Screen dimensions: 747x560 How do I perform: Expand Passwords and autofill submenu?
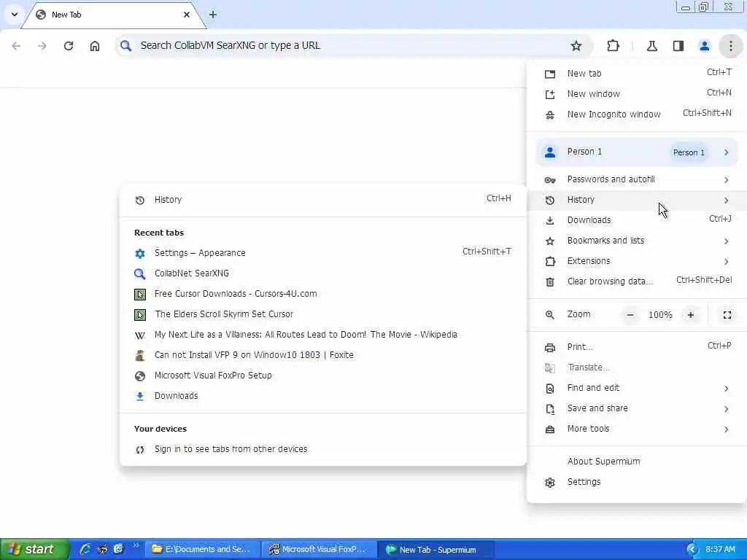coord(637,179)
